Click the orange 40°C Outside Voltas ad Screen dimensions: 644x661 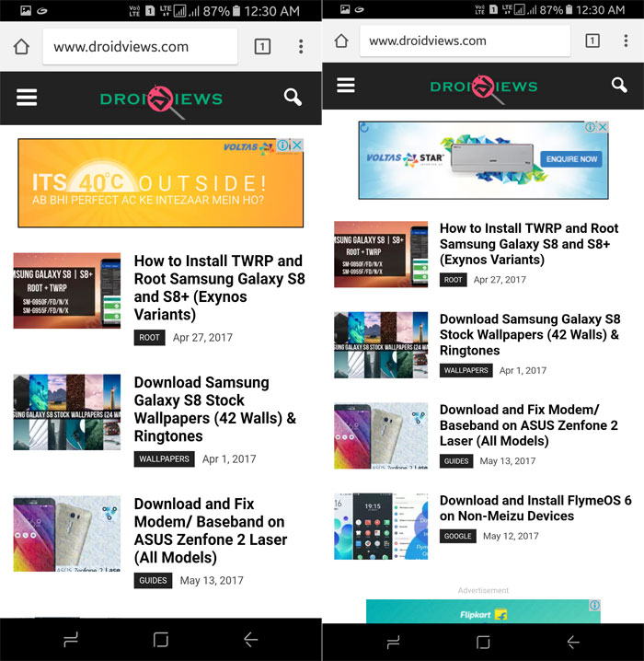click(160, 183)
